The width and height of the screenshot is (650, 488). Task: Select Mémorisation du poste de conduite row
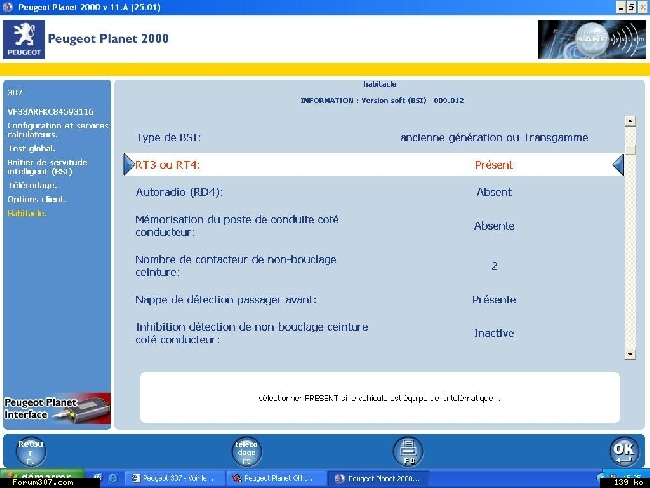point(373,226)
